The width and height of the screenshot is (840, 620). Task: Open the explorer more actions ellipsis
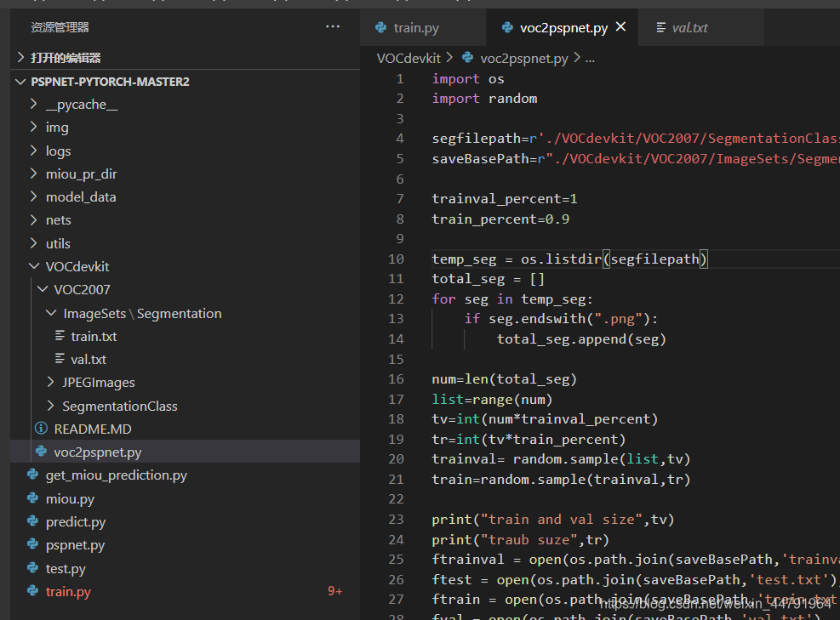click(333, 26)
